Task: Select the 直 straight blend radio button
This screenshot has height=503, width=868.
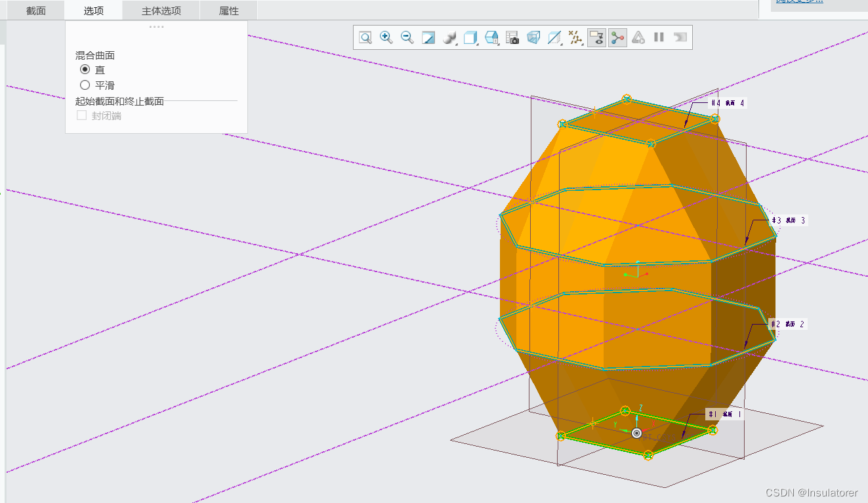Action: [85, 70]
